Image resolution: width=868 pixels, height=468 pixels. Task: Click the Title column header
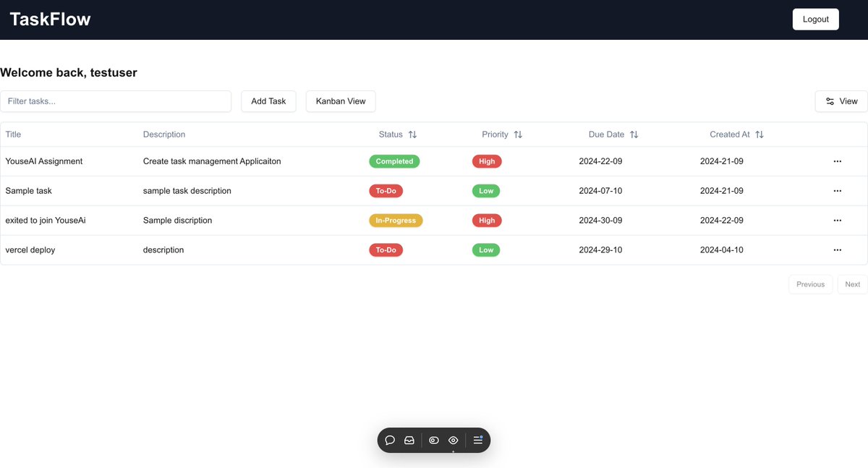14,135
